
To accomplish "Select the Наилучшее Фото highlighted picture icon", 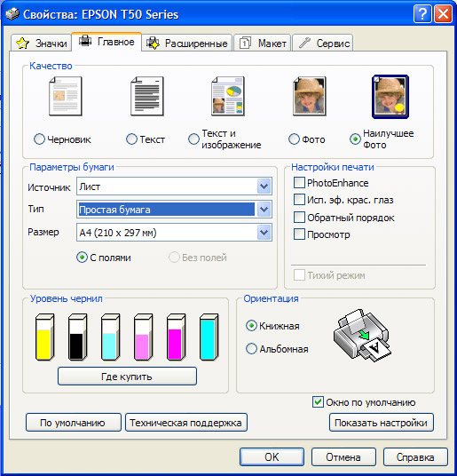I will (x=390, y=97).
